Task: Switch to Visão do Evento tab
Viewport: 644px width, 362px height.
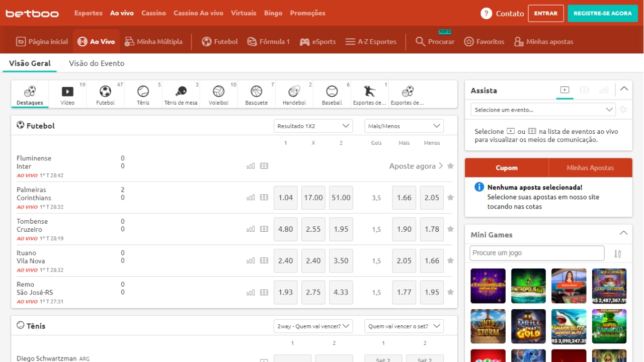Action: point(97,63)
